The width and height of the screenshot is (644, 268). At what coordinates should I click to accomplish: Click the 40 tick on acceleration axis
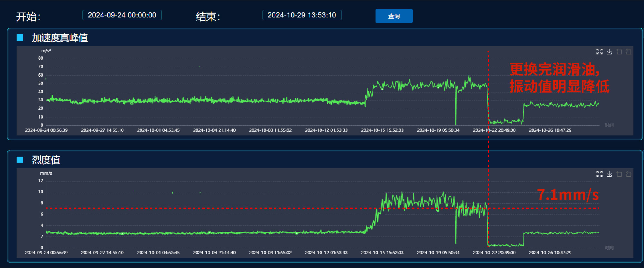pyautogui.click(x=41, y=92)
